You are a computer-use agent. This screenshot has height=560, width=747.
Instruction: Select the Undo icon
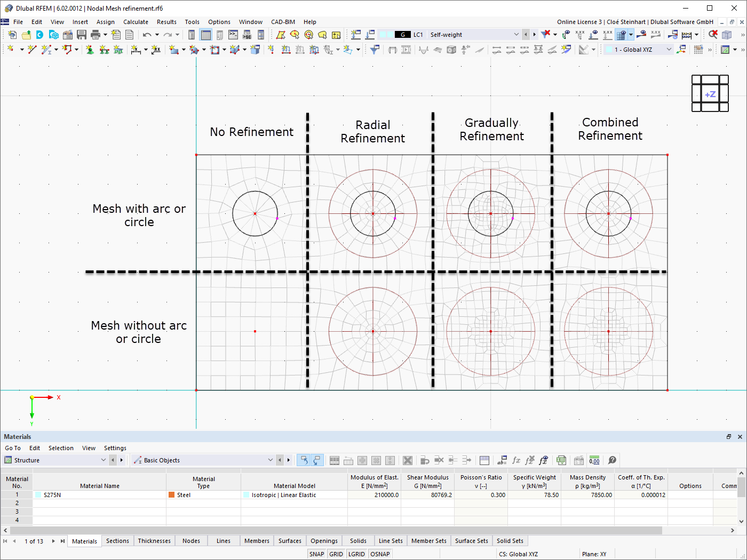coord(148,34)
